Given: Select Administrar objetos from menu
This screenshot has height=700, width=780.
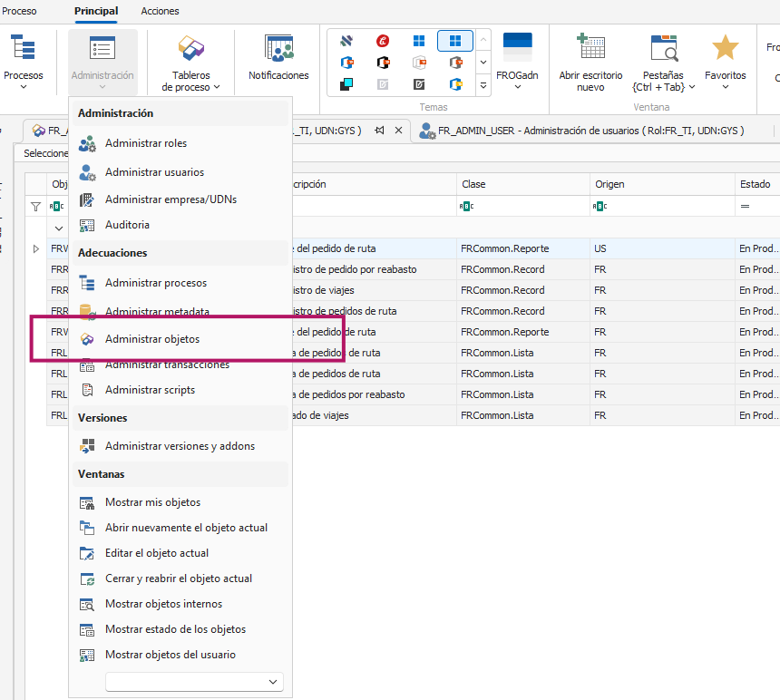Looking at the screenshot, I should (x=152, y=339).
